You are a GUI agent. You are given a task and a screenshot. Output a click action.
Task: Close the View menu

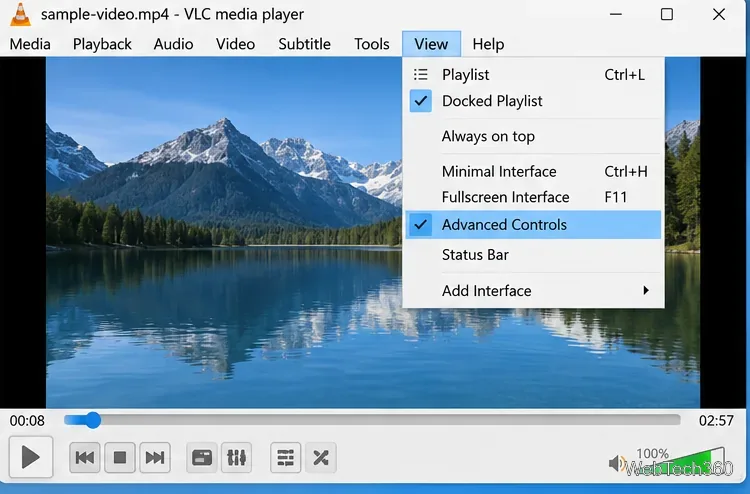pyautogui.click(x=431, y=44)
